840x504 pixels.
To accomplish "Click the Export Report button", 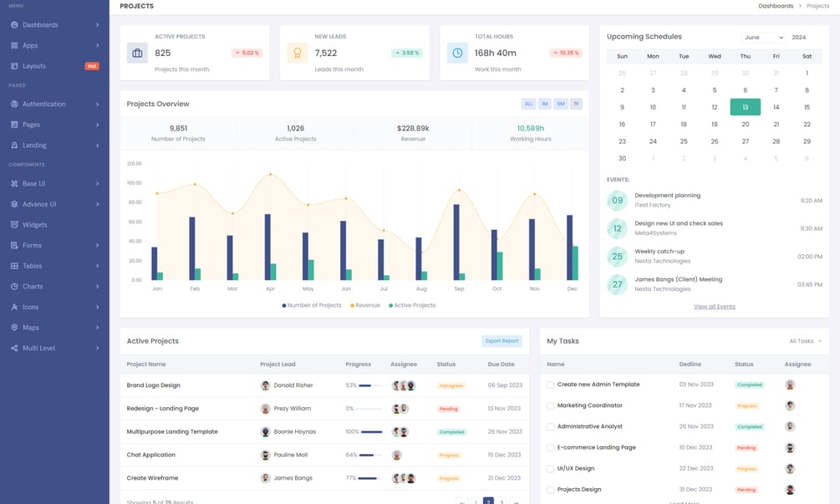I will [501, 341].
